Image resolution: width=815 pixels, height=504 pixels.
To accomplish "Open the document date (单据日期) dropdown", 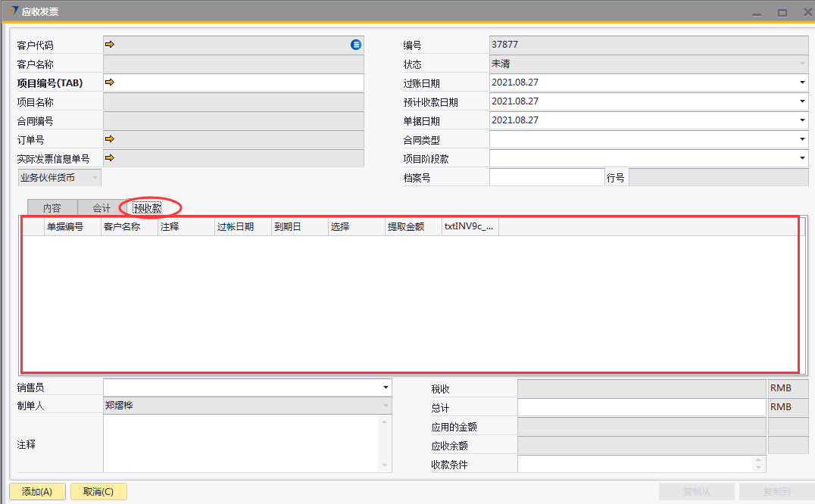I will click(802, 120).
